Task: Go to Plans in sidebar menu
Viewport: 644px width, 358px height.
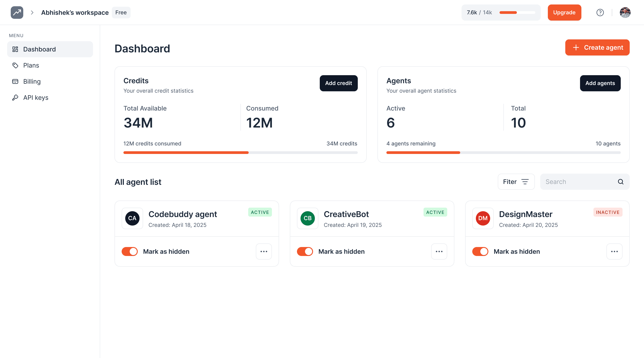Action: click(31, 65)
